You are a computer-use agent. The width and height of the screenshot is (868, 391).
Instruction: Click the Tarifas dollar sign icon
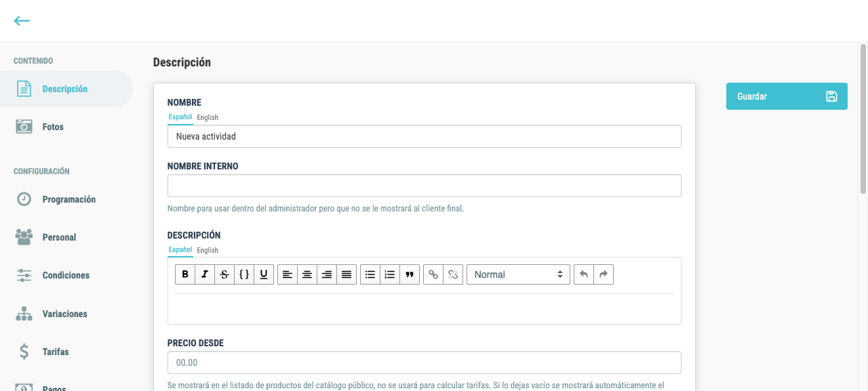click(x=24, y=352)
